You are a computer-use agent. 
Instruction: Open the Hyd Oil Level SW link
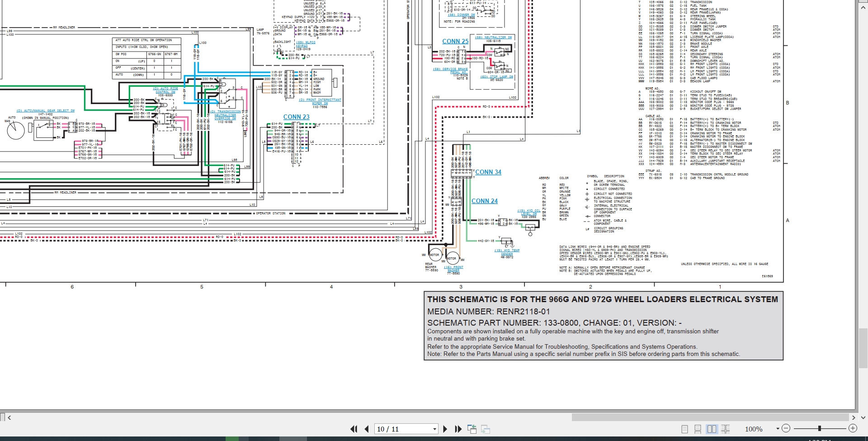[529, 213]
